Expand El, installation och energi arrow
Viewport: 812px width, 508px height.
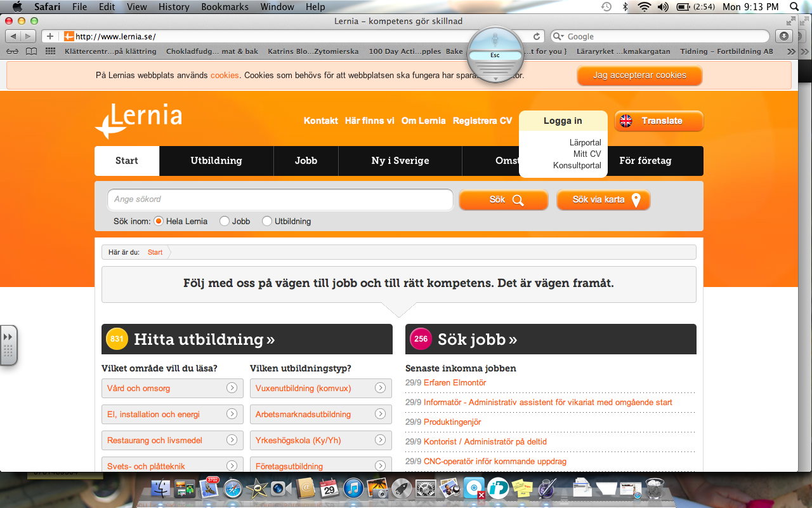(232, 414)
